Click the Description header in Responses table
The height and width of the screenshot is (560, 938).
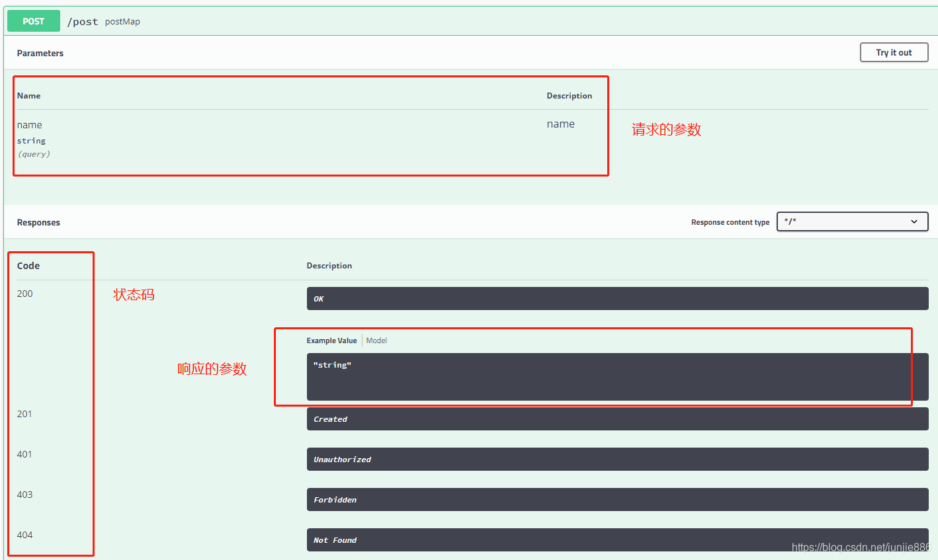coord(329,266)
